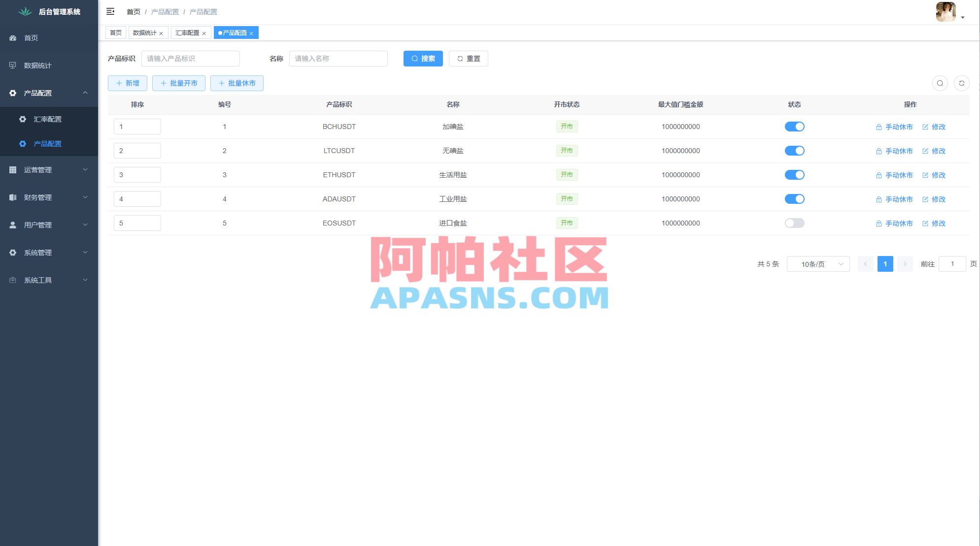Collapse the sidebar with hamburger icon

click(x=110, y=11)
